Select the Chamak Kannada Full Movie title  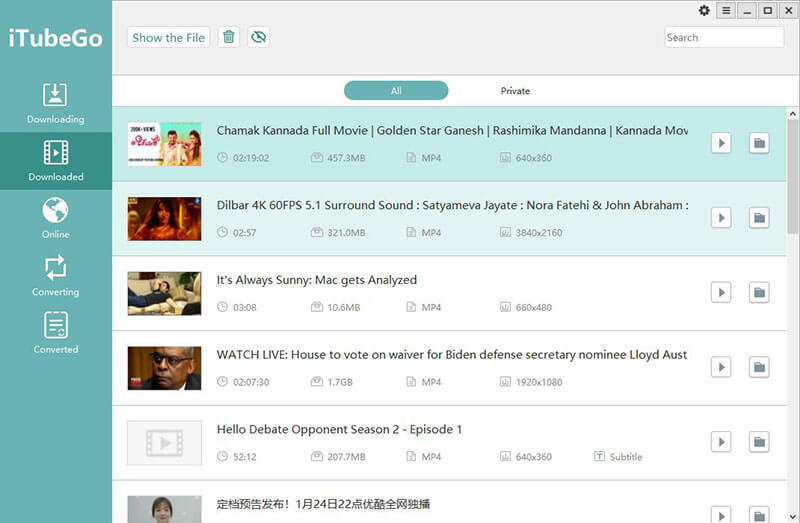point(452,131)
